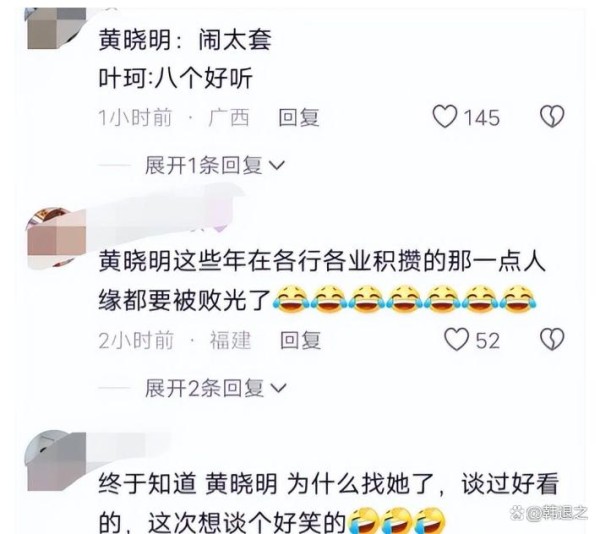Image resolution: width=600 pixels, height=534 pixels.
Task: Click the chevron next to 展开2条回复
Action: coord(279,389)
